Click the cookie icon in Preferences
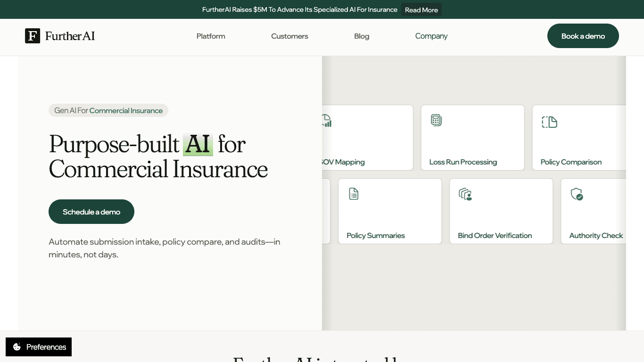Screen dimensions: 644x362 pyautogui.click(x=17, y=347)
